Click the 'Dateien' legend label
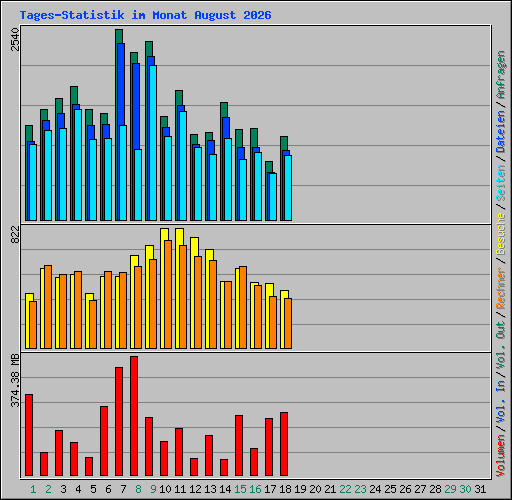 (501, 132)
